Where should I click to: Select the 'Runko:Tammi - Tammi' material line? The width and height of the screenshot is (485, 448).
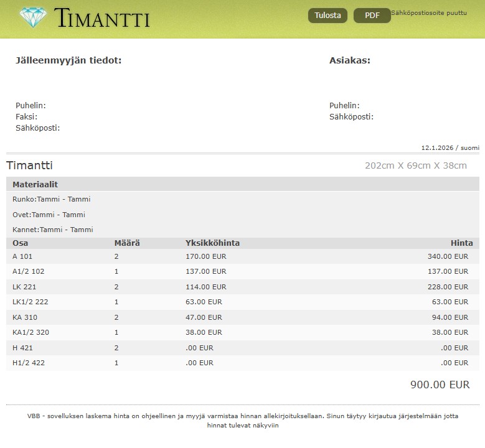52,200
